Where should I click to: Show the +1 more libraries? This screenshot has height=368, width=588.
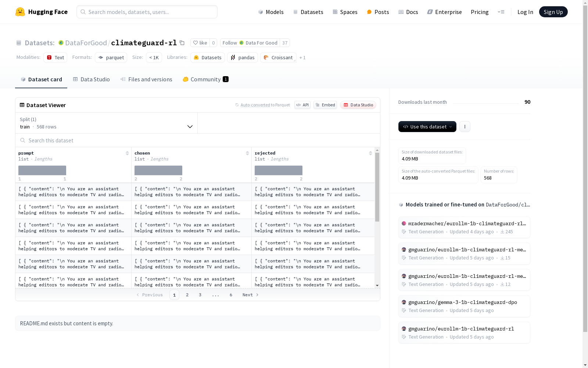click(x=302, y=57)
